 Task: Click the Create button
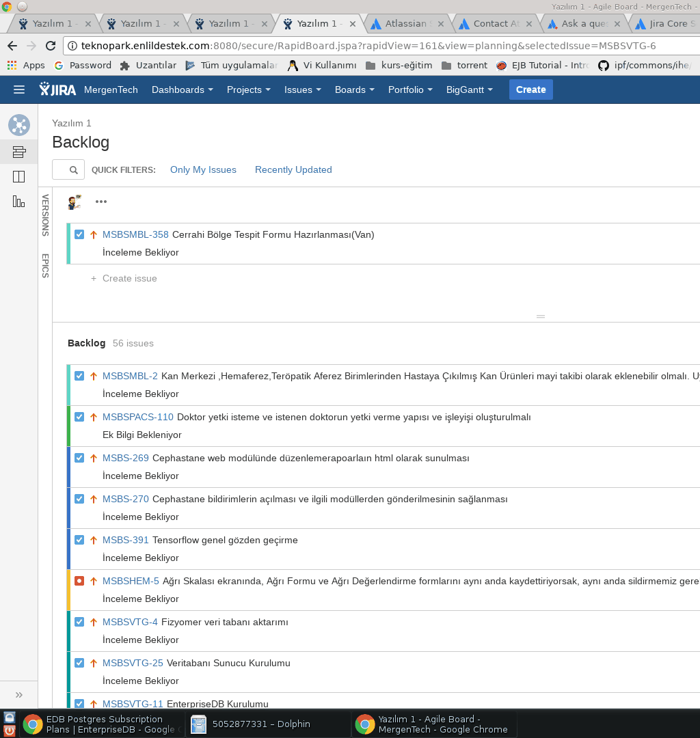[x=531, y=90]
